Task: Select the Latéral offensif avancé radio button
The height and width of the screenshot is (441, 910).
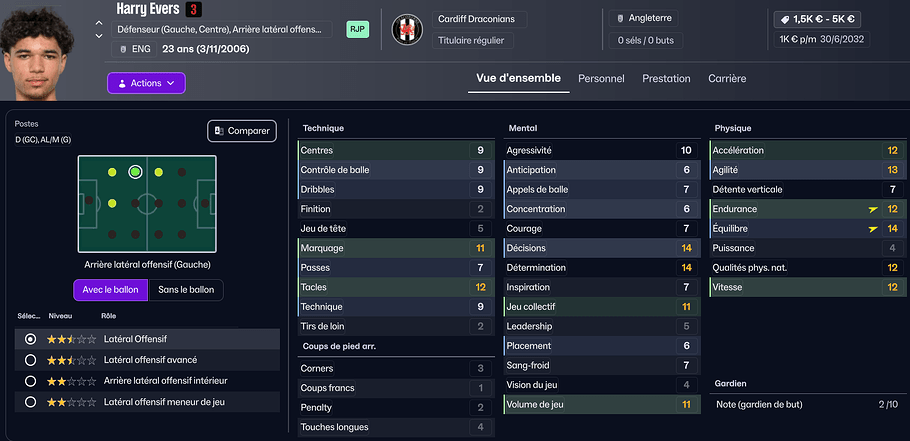Action: coord(30,360)
